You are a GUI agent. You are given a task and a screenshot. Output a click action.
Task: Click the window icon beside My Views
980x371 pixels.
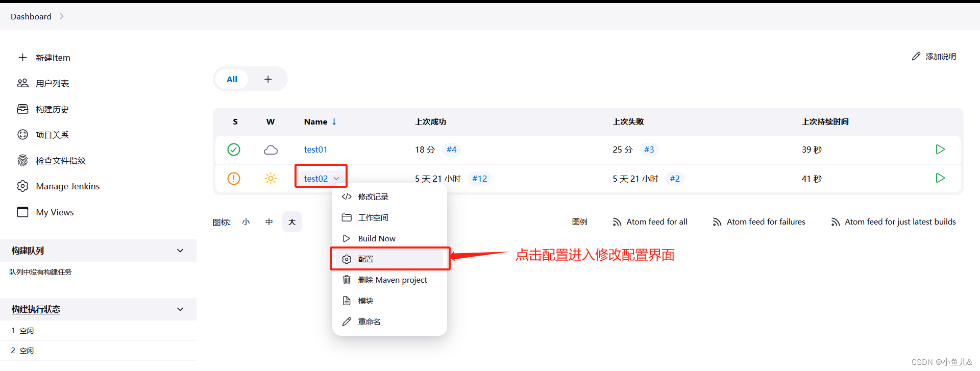coord(22,212)
